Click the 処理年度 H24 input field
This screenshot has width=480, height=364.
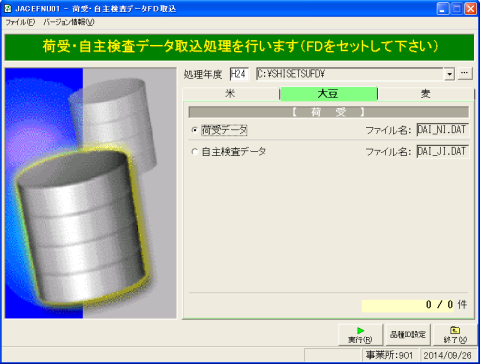239,74
